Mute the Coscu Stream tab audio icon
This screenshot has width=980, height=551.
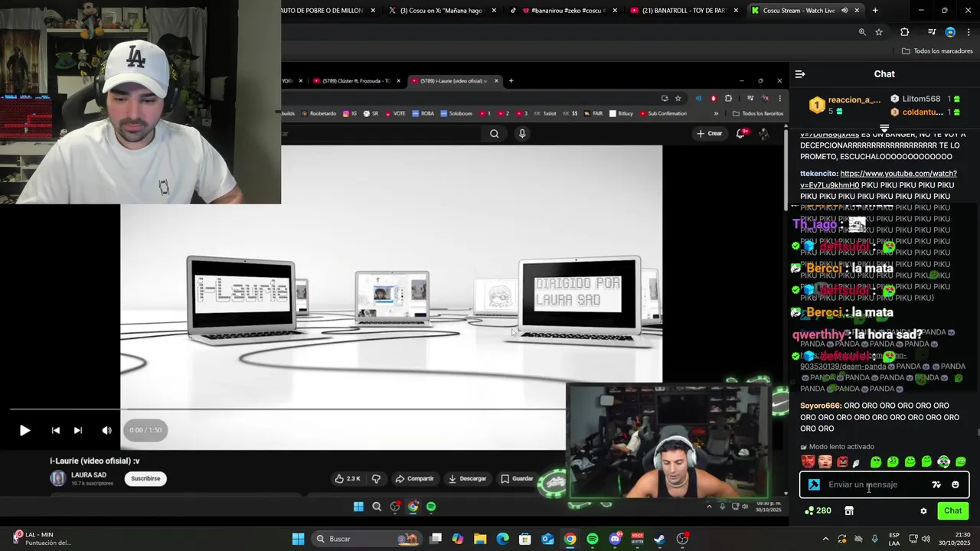[844, 10]
